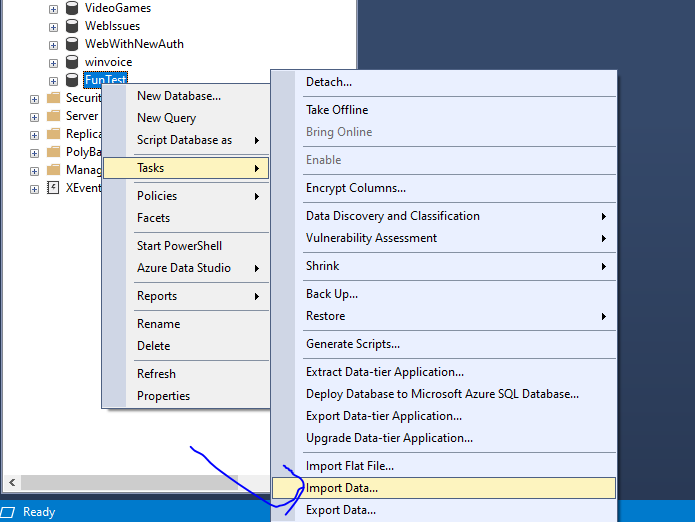Expand the WebWithNewAuth database node
The height and width of the screenshot is (522, 695).
[53, 45]
